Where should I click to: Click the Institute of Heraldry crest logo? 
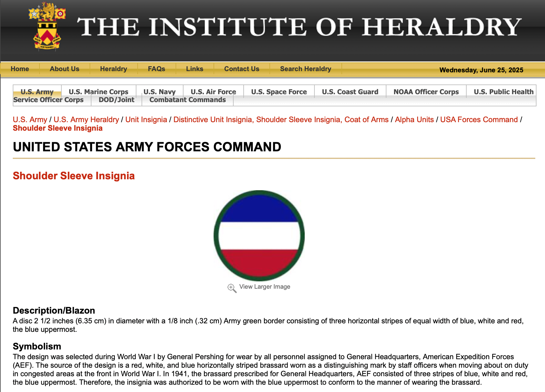(x=47, y=26)
